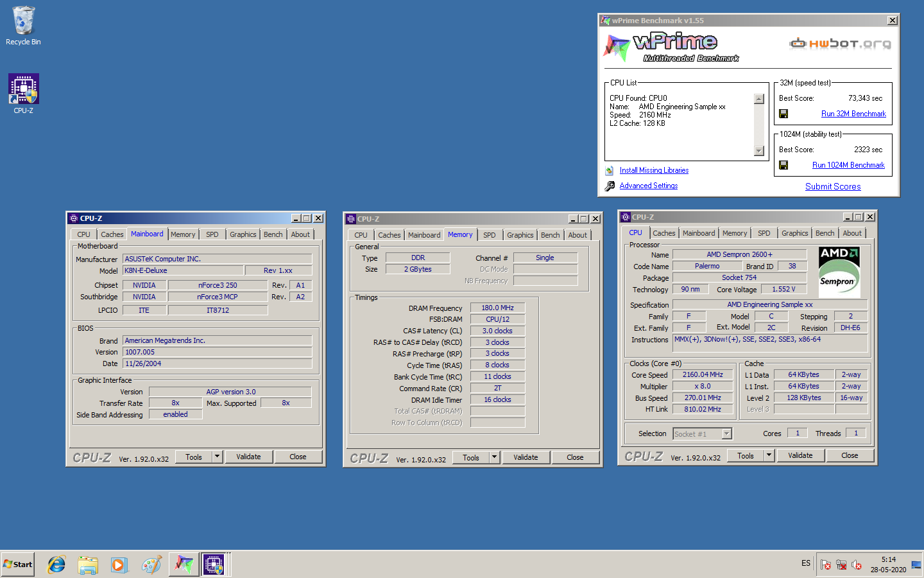Expand Tools dropdown arrow in Memory CPU-Z window
Image resolution: width=924 pixels, height=578 pixels.
pyautogui.click(x=495, y=457)
